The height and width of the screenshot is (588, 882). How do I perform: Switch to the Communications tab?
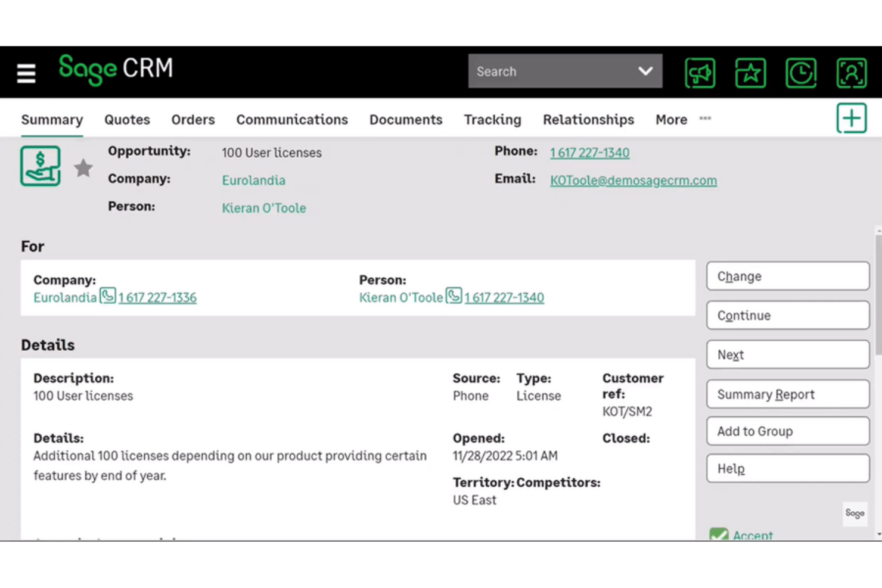tap(292, 119)
